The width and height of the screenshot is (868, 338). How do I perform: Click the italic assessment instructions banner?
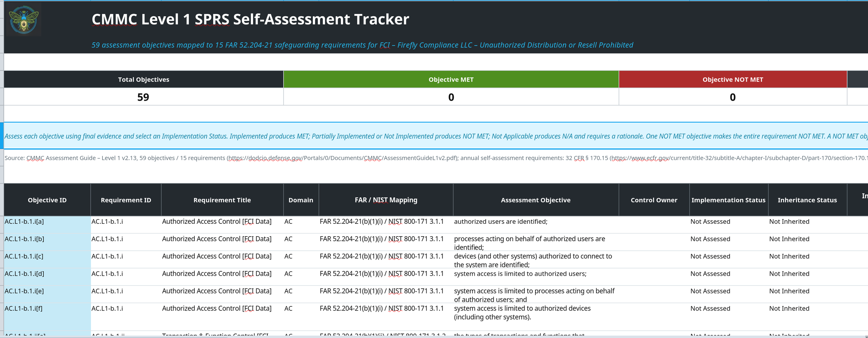[x=436, y=136]
